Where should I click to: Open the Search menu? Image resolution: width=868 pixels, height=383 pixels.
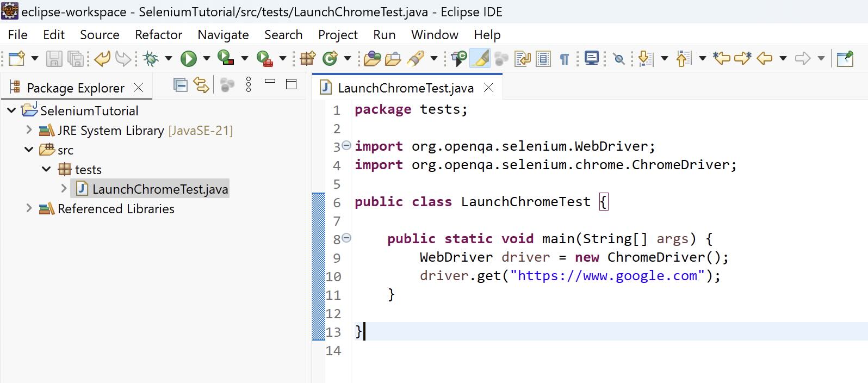pyautogui.click(x=283, y=35)
